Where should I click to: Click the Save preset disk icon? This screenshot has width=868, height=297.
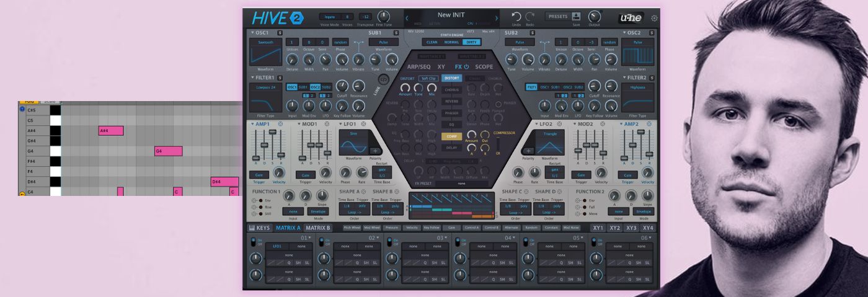tap(576, 16)
